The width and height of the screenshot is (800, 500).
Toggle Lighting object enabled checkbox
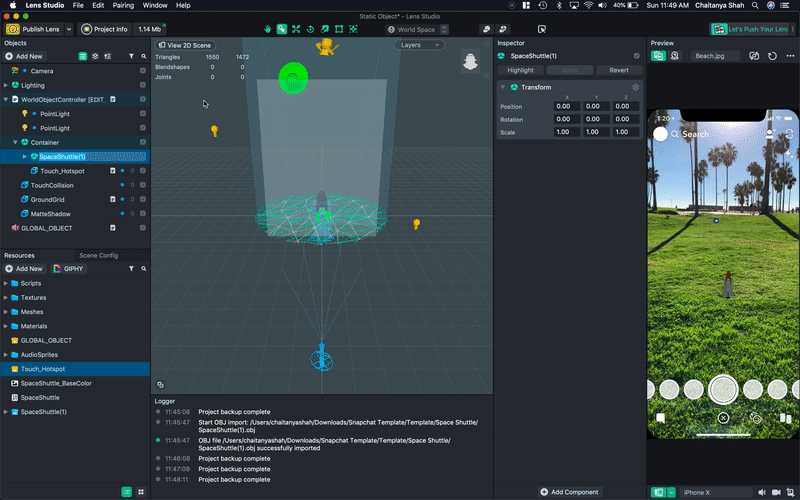[143, 85]
